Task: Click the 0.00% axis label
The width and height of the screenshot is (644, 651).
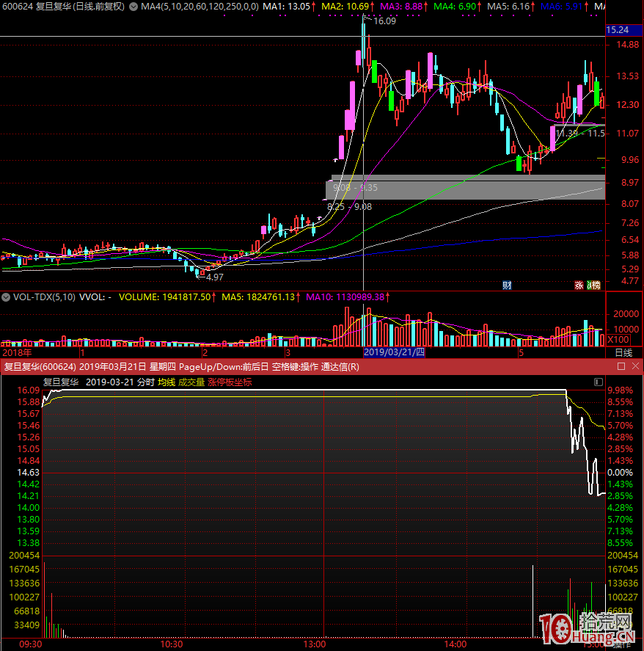Action: point(620,473)
